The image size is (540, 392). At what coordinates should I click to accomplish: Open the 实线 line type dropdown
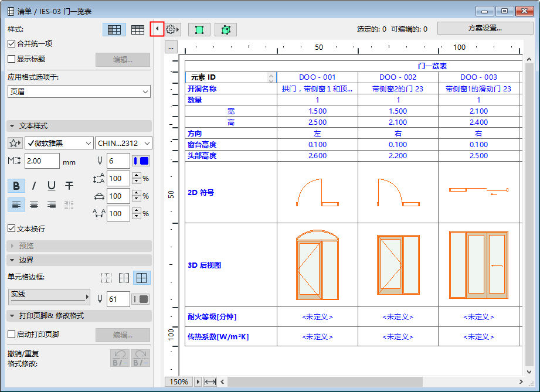49,296
